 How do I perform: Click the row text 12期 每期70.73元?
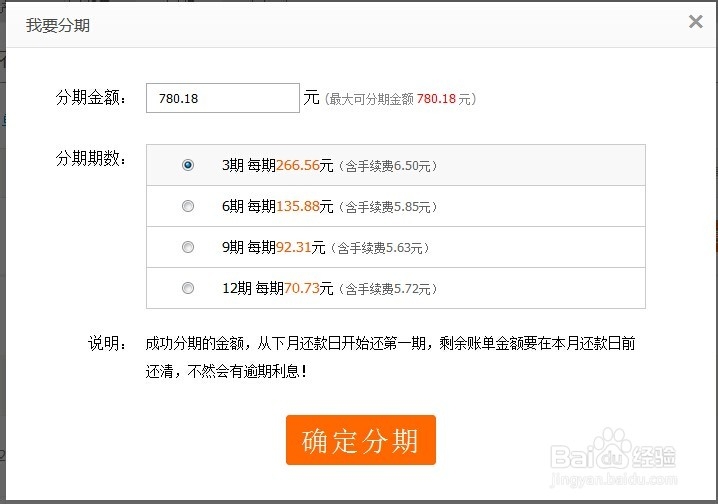(277, 288)
